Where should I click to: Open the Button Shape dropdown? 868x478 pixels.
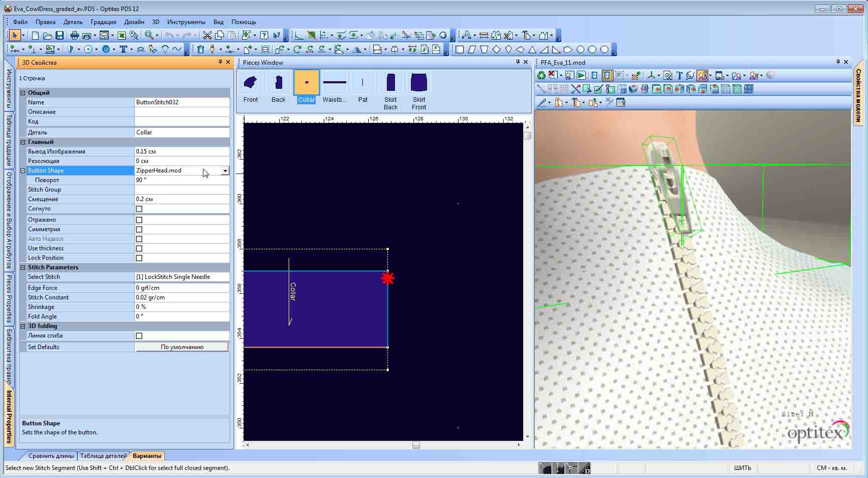225,171
